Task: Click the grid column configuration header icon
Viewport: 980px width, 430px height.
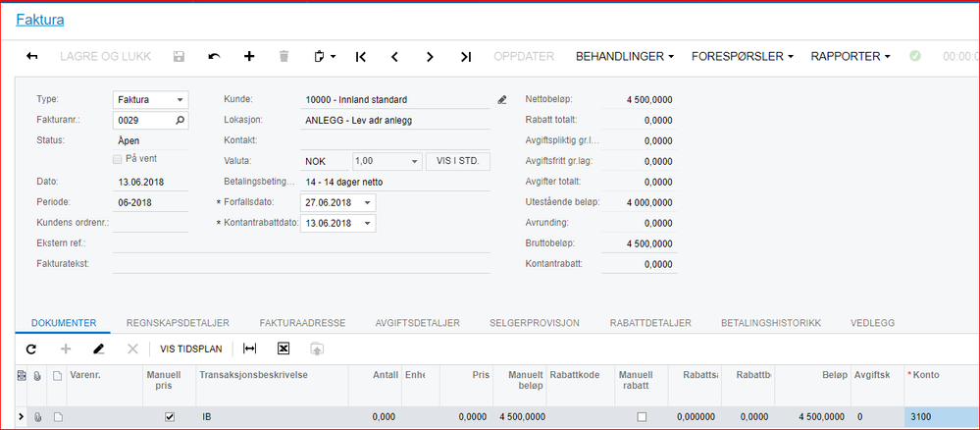Action: pos(22,375)
